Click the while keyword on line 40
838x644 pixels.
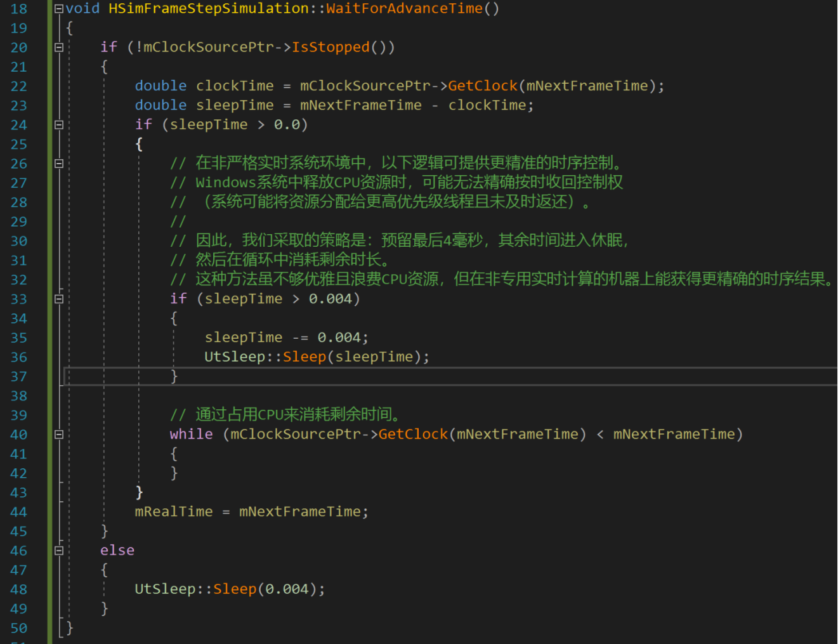pos(191,435)
